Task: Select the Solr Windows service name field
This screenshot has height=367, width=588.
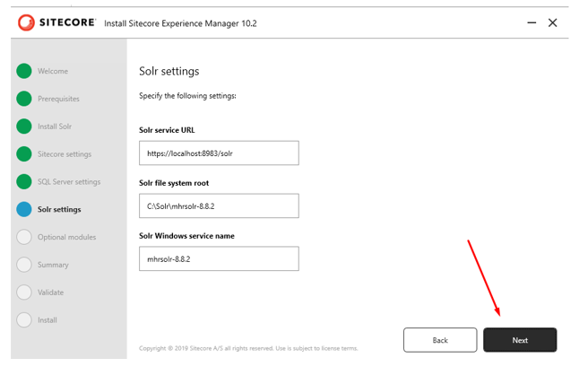Action: click(219, 258)
